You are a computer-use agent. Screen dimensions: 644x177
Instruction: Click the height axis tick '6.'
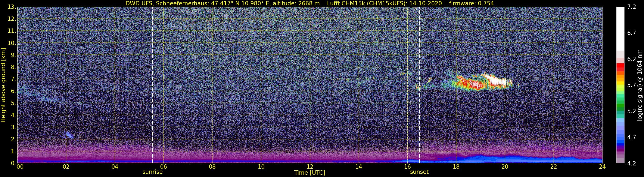13,91
